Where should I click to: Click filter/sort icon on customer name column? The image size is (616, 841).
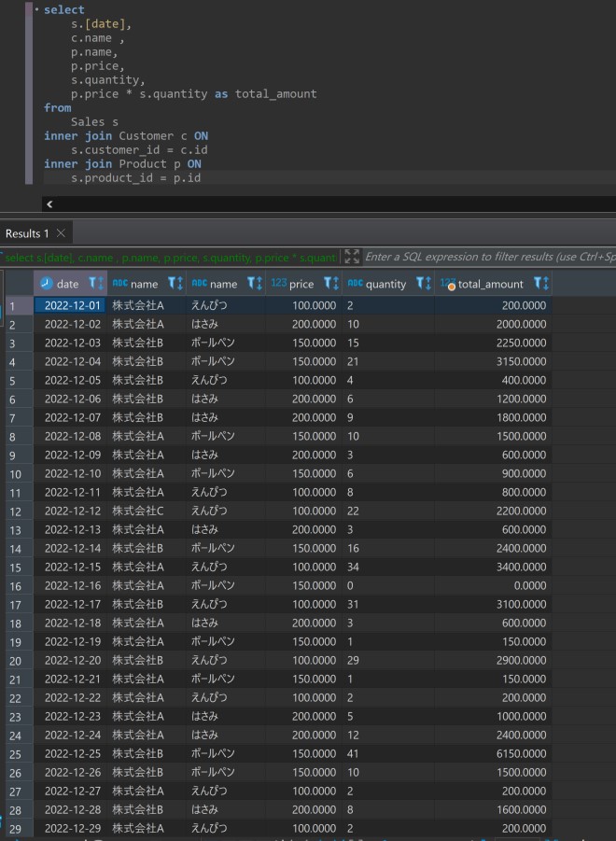point(175,284)
